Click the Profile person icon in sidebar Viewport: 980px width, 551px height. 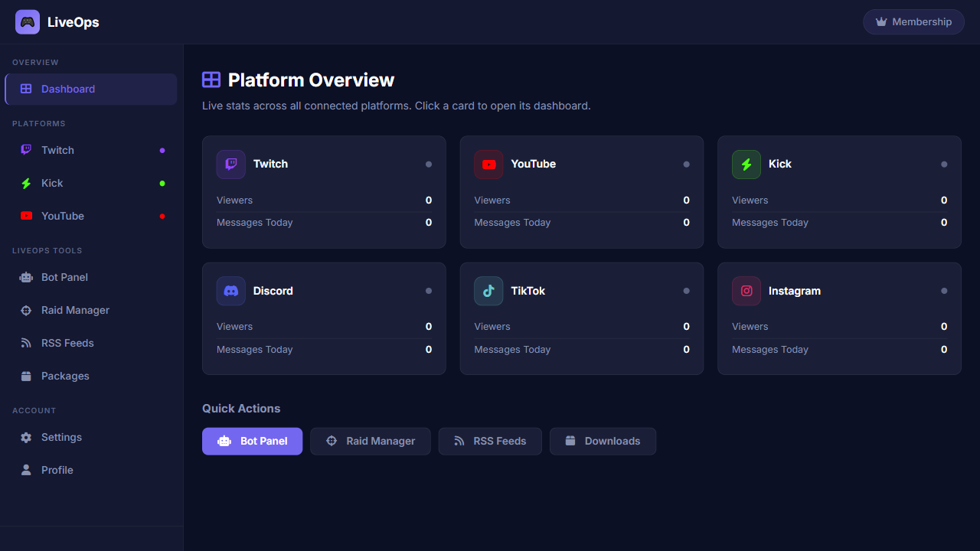26,470
